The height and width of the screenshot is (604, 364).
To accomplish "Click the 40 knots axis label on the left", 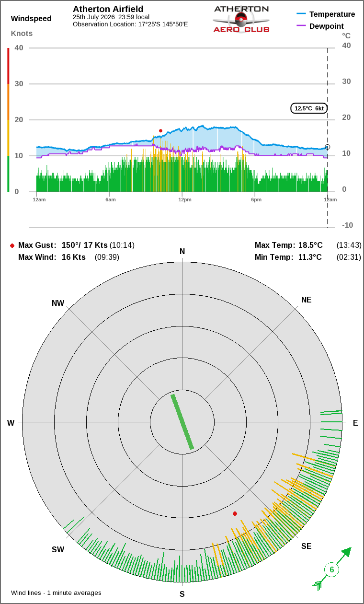I will click(19, 47).
